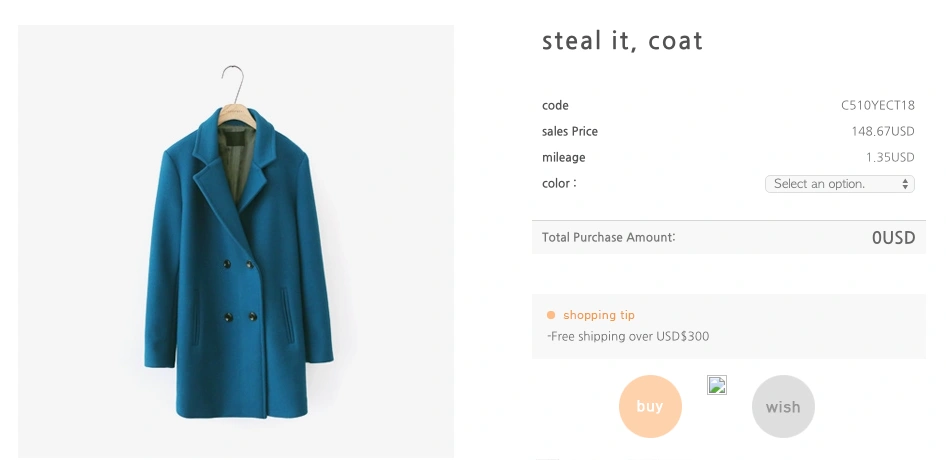Image resolution: width=946 pixels, height=460 pixels.
Task: Add coat to wish list
Action: tap(783, 407)
